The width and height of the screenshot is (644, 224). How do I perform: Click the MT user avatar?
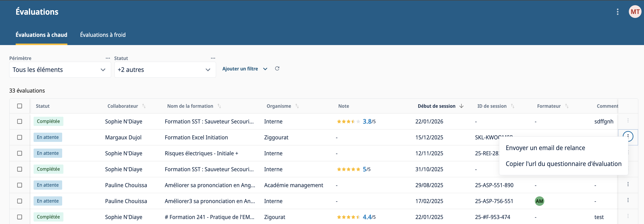coord(635,12)
